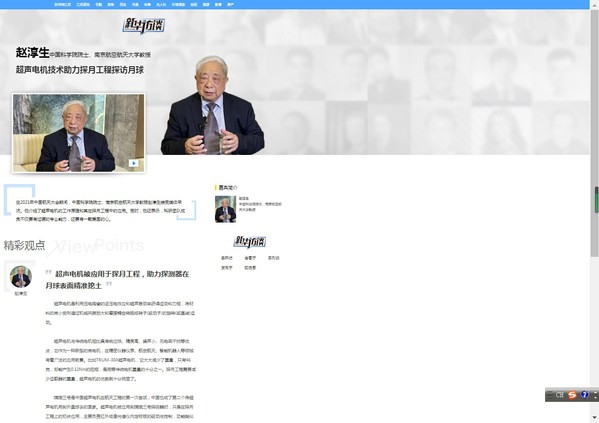Click the keyboard icon left of CH
The height and width of the screenshot is (423, 599).
(x=550, y=395)
